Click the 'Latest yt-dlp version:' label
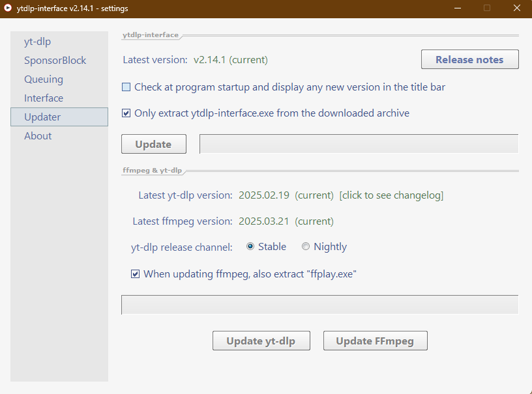Image resolution: width=532 pixels, height=394 pixels. pyautogui.click(x=185, y=195)
